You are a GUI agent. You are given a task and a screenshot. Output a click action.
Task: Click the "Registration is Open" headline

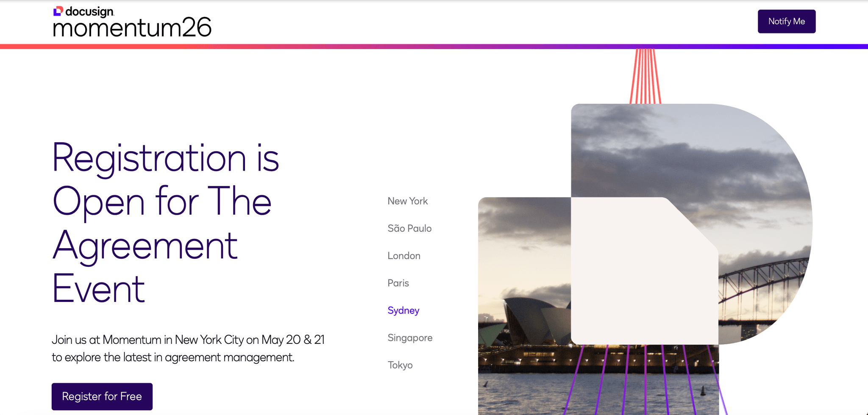click(166, 223)
